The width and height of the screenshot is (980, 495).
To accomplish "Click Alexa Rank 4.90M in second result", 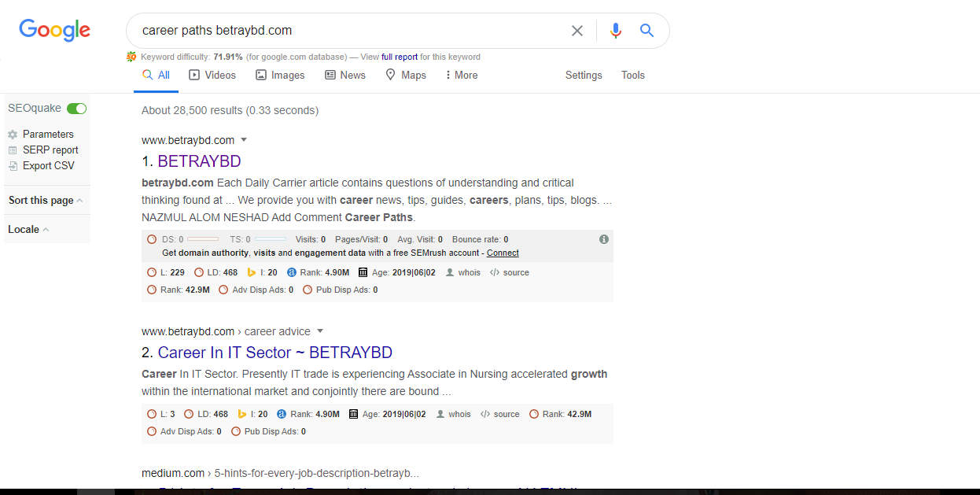I will (x=308, y=414).
